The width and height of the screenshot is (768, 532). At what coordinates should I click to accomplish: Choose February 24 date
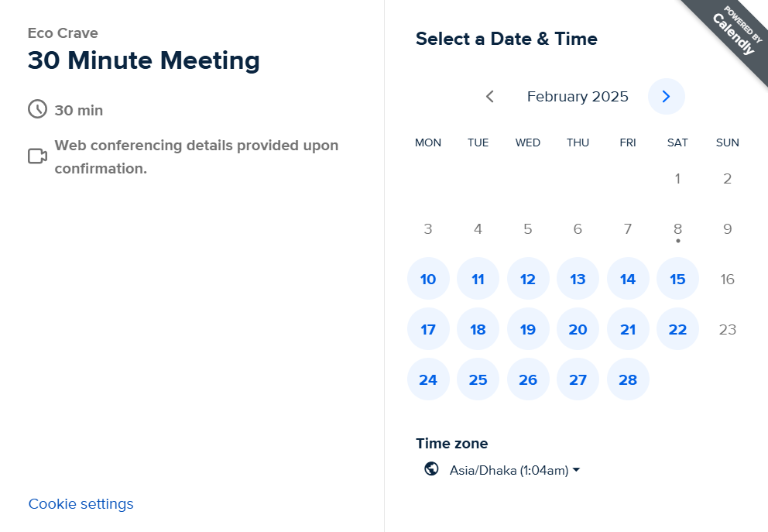pyautogui.click(x=428, y=379)
